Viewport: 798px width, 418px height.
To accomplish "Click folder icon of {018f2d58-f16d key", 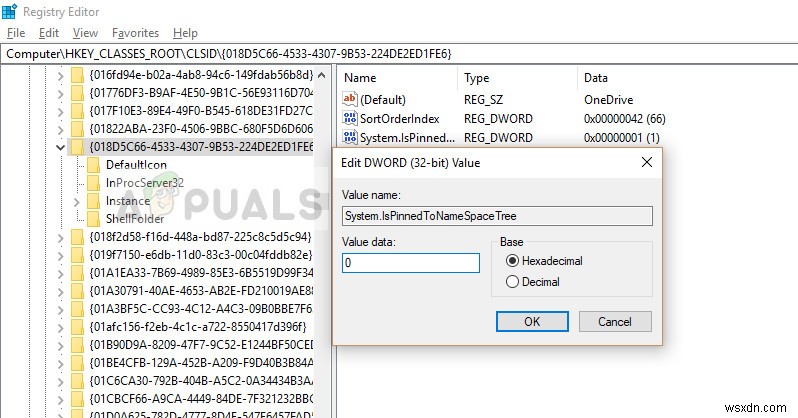I will pos(77,237).
